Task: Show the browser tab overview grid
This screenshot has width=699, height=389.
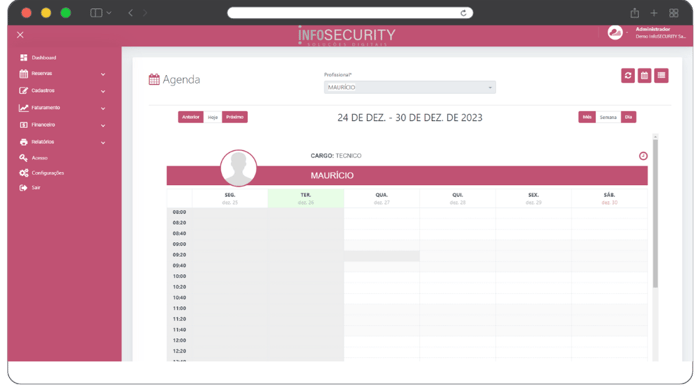Action: (674, 13)
